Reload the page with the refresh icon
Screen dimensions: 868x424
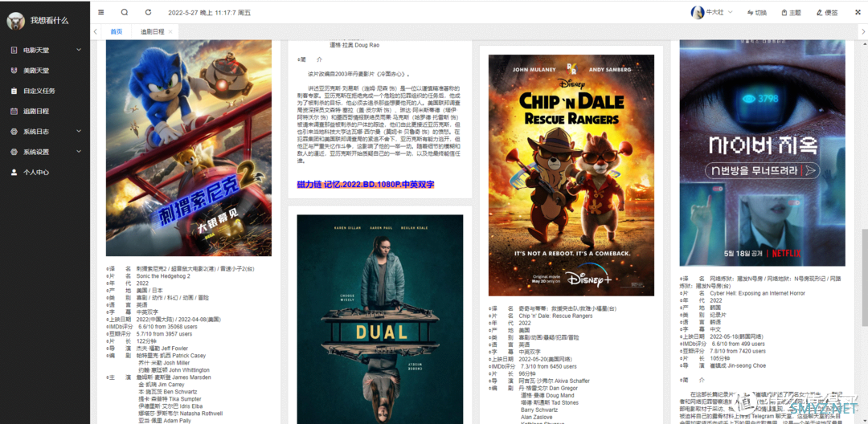click(x=148, y=12)
